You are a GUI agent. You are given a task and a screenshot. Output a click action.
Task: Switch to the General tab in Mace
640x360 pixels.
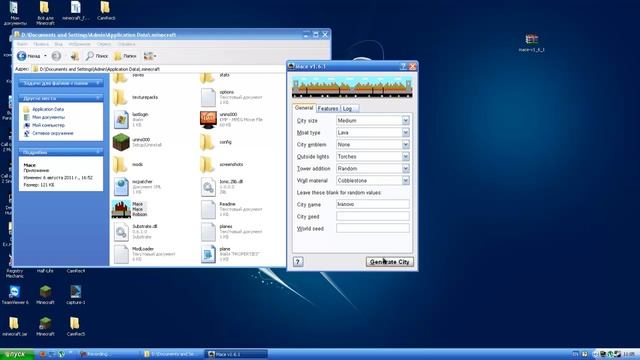[x=304, y=108]
